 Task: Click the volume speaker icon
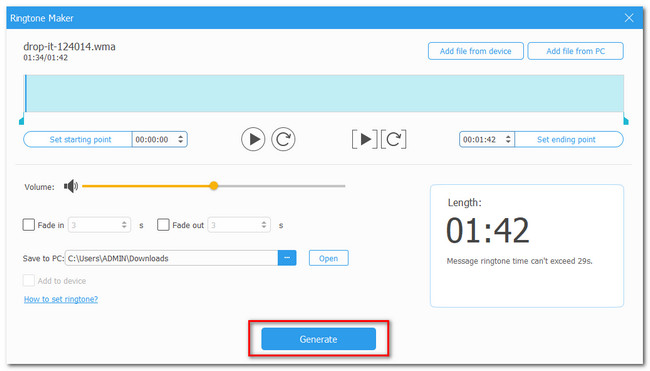click(71, 187)
